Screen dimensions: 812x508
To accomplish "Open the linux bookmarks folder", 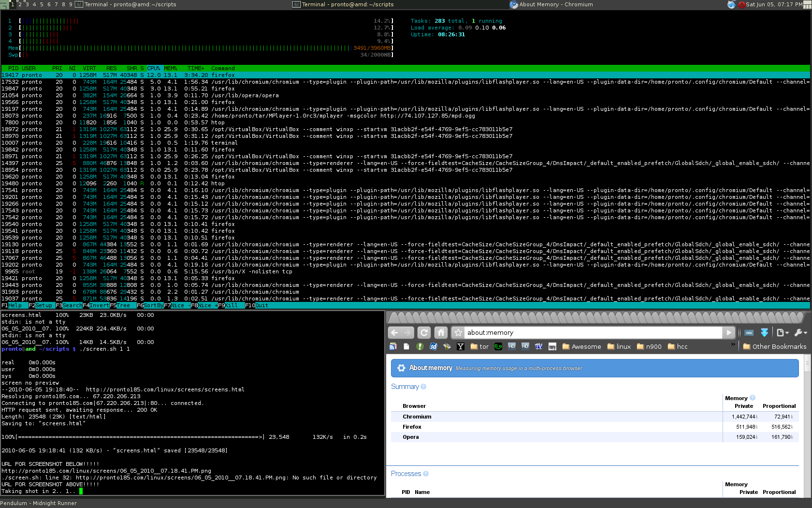I will 619,346.
